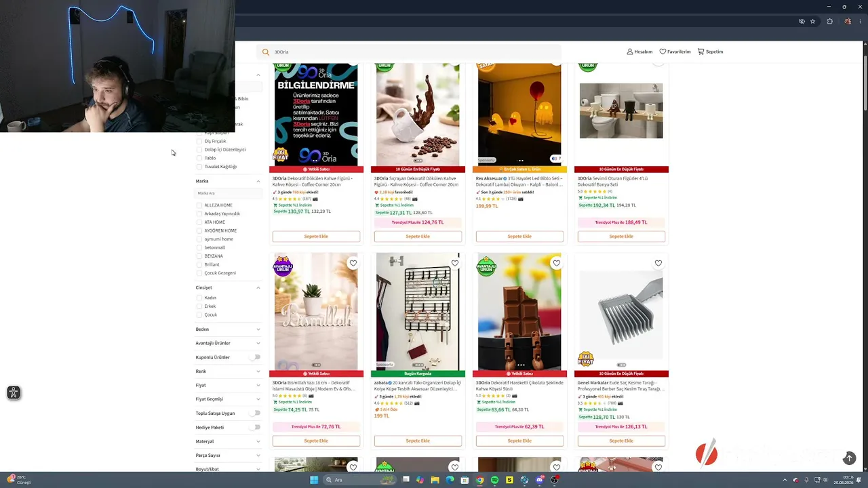The width and height of the screenshot is (868, 488).
Task: Check the Diş Fırçalık filter
Action: 199,141
